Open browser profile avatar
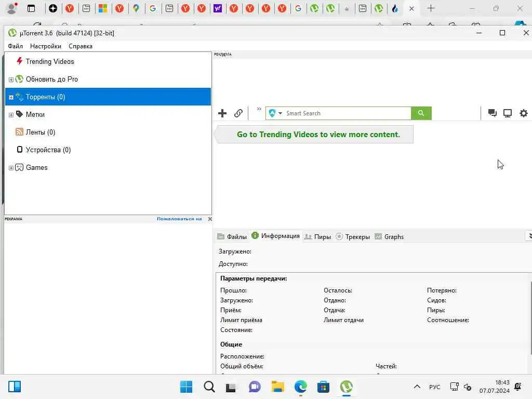Viewport: 532px width, 399px height. click(12, 8)
